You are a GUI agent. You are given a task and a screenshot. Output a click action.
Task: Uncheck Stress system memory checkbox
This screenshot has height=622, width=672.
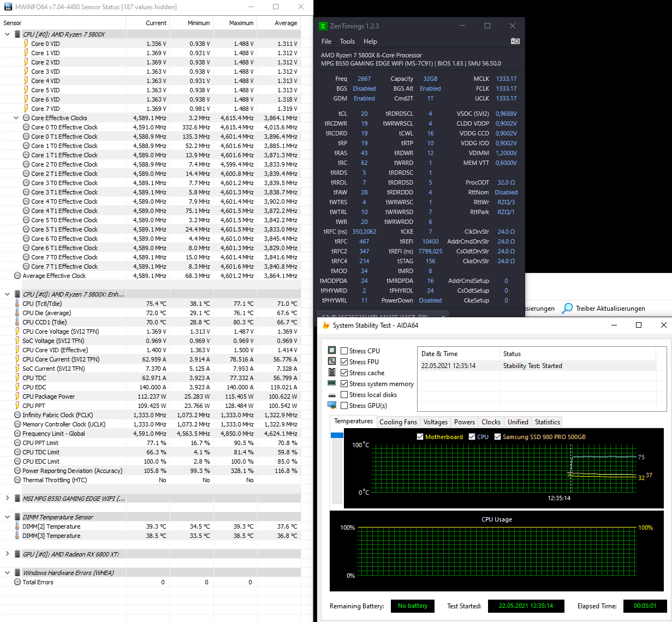[344, 384]
